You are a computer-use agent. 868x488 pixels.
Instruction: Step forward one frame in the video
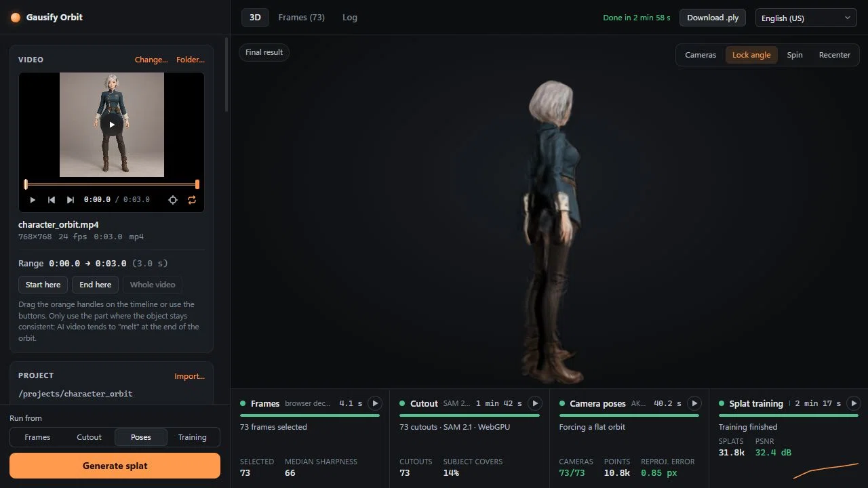click(71, 200)
